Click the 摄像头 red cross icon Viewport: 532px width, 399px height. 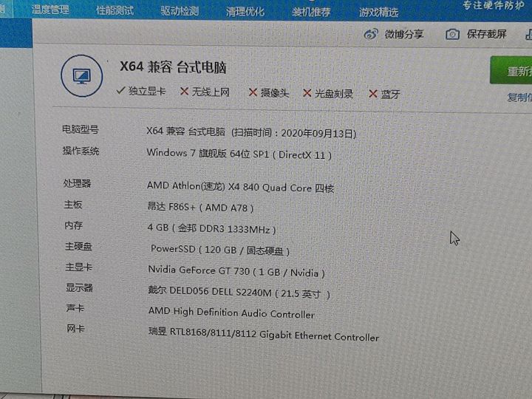click(253, 92)
